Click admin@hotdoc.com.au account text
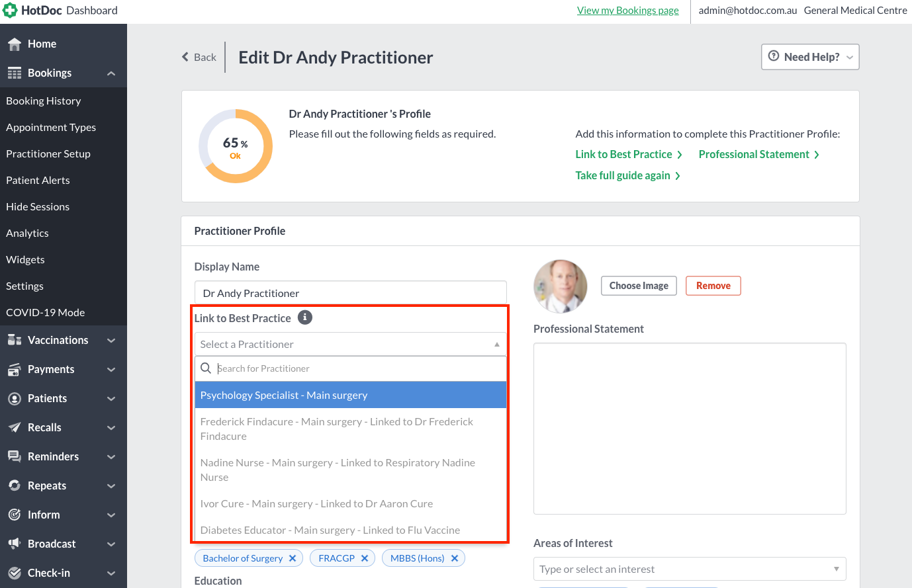 (748, 10)
